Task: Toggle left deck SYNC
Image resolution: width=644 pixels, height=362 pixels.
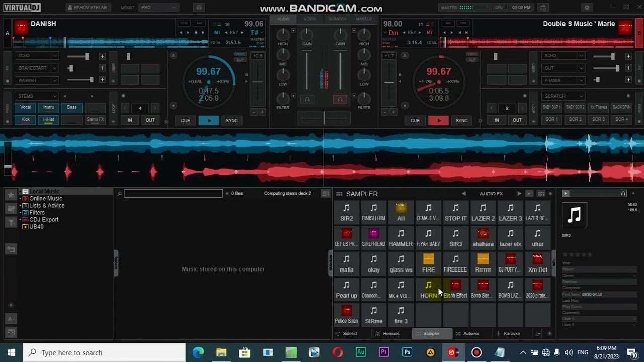Action: tap(232, 120)
